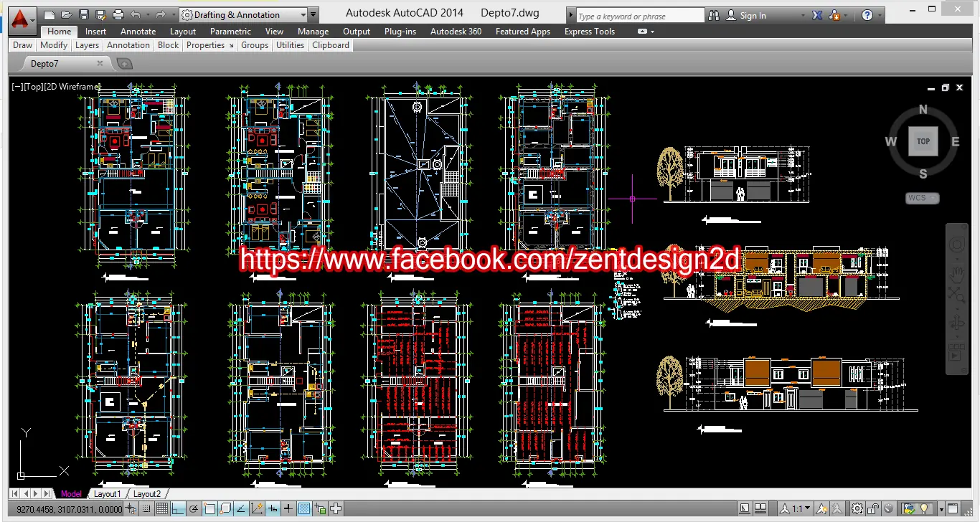The image size is (980, 522).
Task: Click the Workspace Switching gear icon
Action: pos(857,509)
